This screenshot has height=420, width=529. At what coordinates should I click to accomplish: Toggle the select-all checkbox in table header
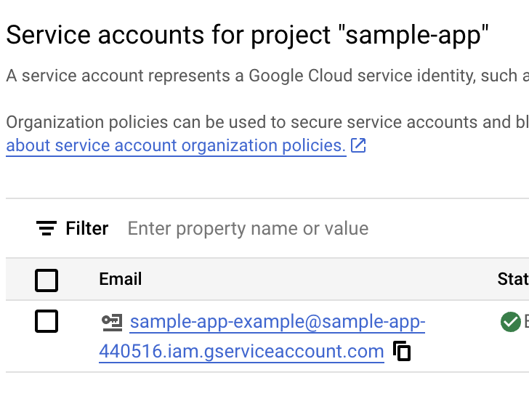pyautogui.click(x=47, y=280)
